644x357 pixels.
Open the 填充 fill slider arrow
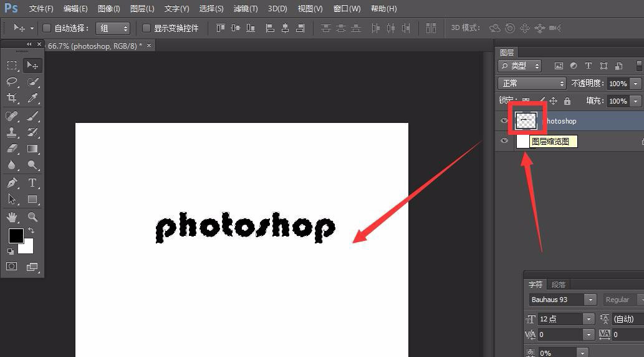[636, 100]
